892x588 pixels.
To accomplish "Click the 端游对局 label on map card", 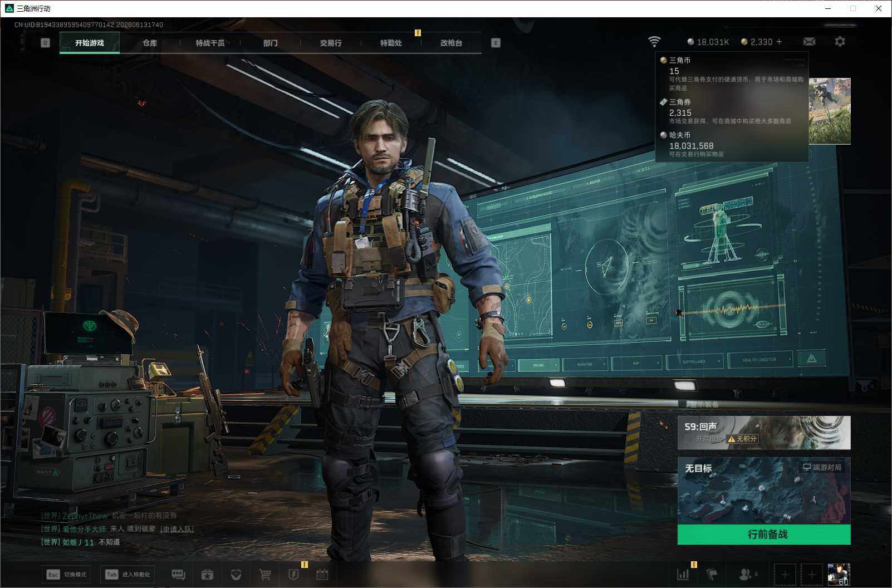I will [822, 467].
